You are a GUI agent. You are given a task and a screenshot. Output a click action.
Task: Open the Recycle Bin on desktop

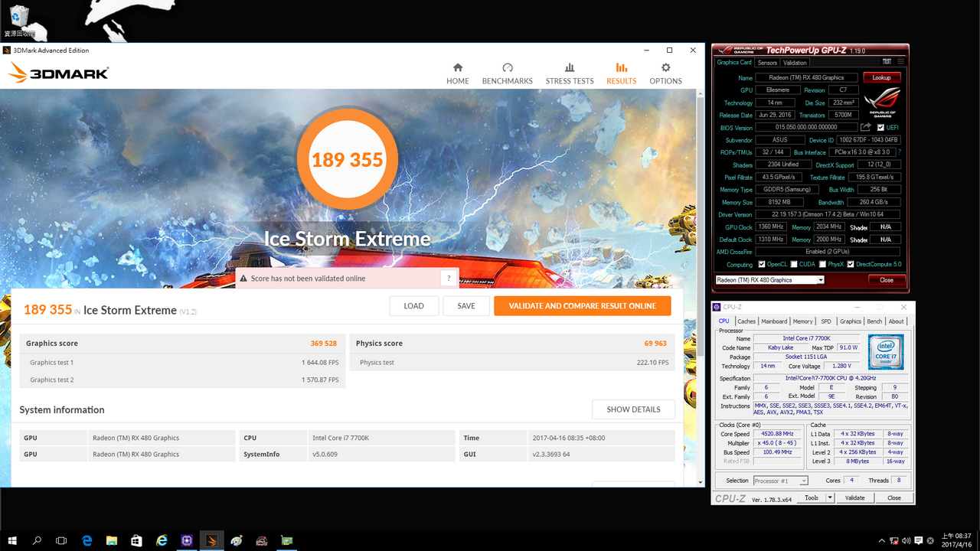19,21
